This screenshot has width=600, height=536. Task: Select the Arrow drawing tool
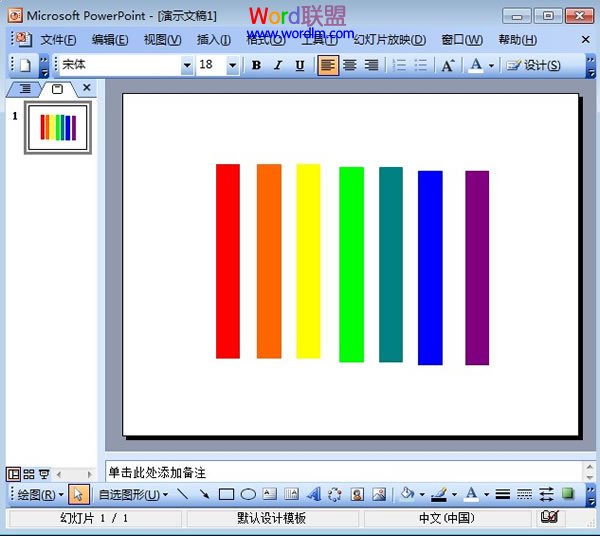[204, 494]
